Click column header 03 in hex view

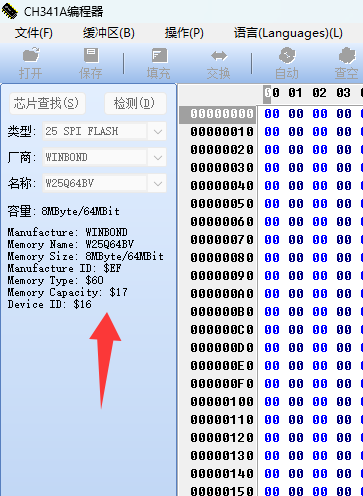click(x=343, y=93)
